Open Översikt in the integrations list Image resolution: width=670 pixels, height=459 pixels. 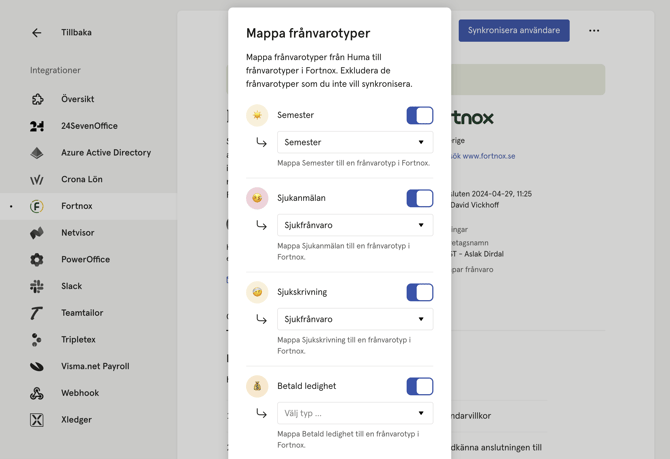point(77,99)
